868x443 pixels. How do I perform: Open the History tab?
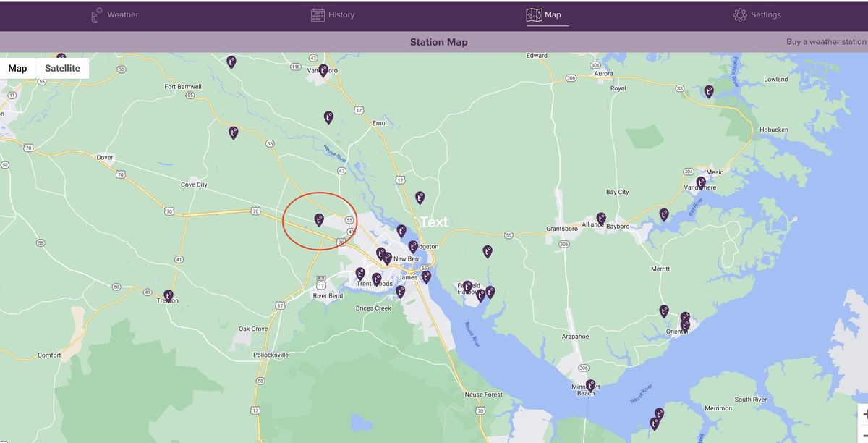pos(333,14)
